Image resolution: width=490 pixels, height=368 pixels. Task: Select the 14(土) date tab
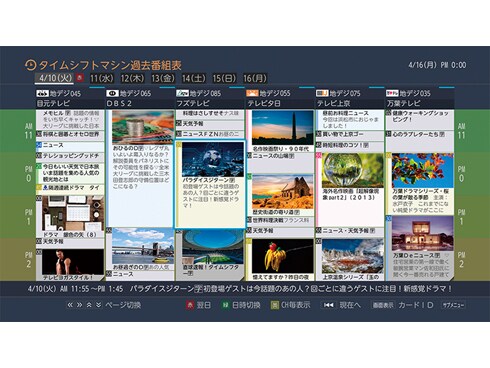pos(194,79)
